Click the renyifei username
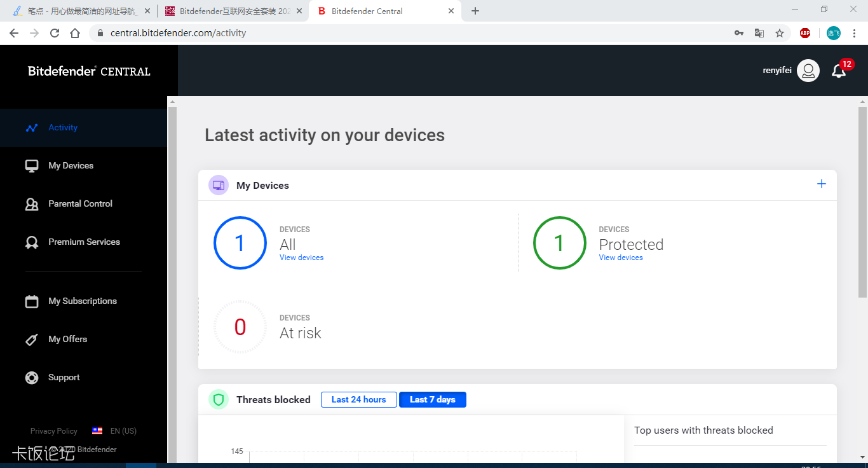This screenshot has height=468, width=868. 777,71
